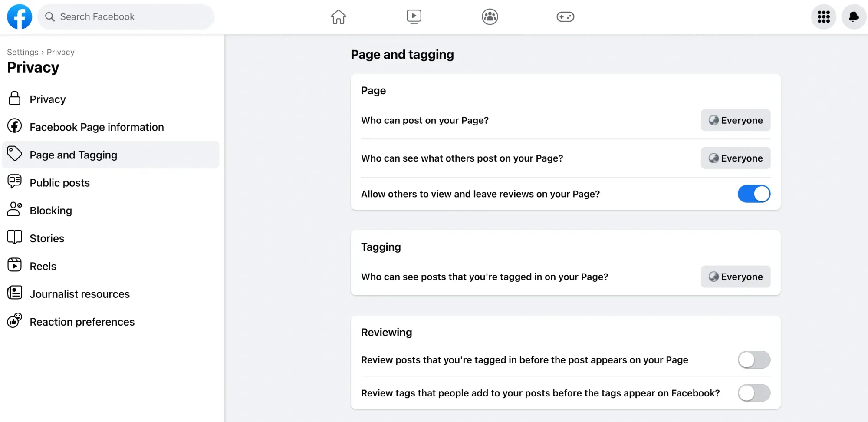Open the Groups icon in top bar
Screen dimensions: 868x422
(490, 17)
